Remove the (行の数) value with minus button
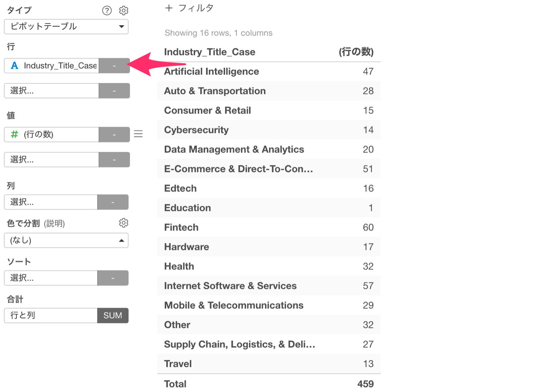 (x=114, y=135)
